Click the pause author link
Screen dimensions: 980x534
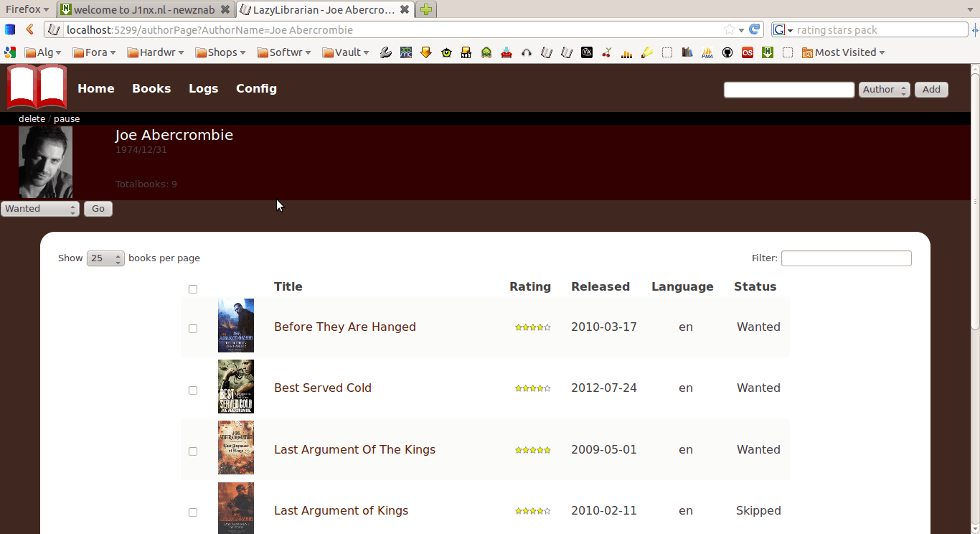coord(67,119)
